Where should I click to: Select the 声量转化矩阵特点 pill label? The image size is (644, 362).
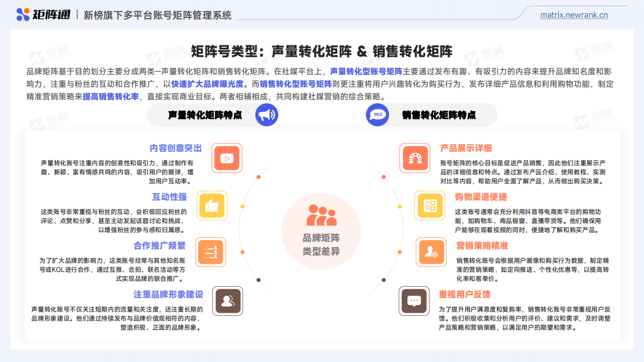coord(205,115)
